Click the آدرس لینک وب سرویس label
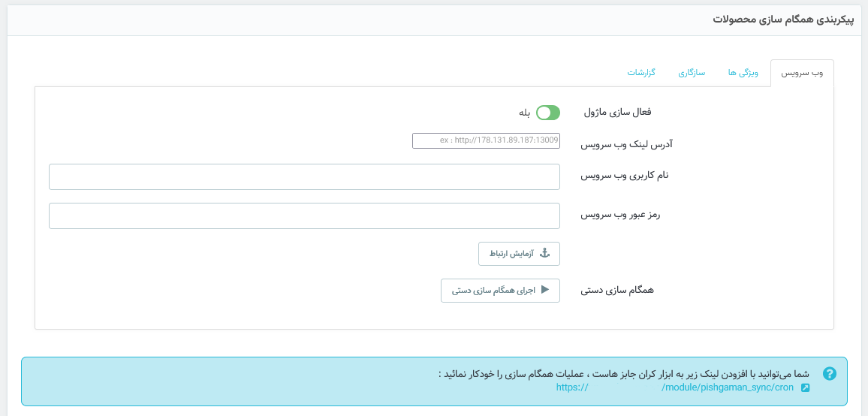 click(x=627, y=145)
